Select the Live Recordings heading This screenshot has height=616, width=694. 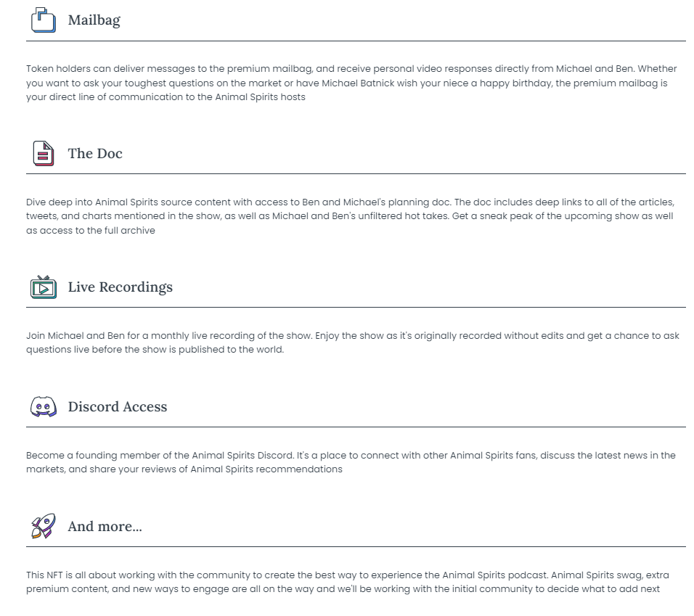(120, 287)
